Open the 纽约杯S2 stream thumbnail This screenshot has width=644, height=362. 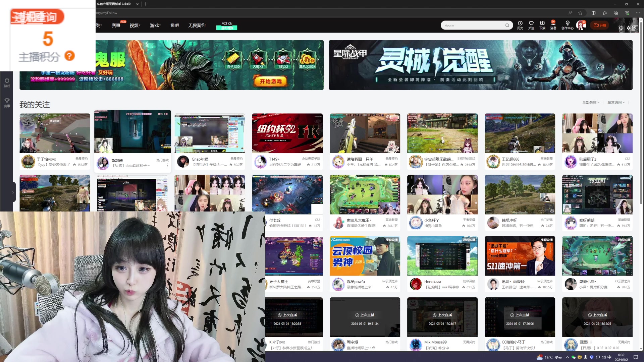287,133
